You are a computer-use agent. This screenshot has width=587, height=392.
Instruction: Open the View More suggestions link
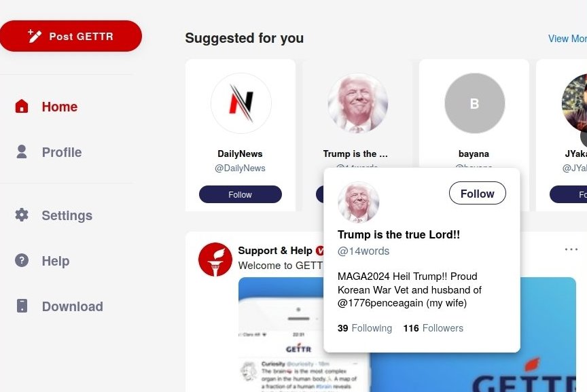pyautogui.click(x=567, y=39)
